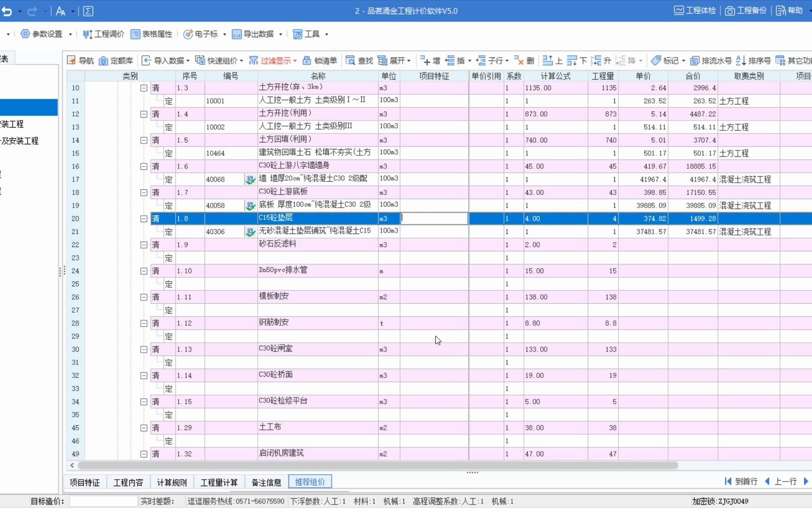Switch to 推荐组价 tab
Image resolution: width=812 pixels, height=508 pixels.
pyautogui.click(x=310, y=482)
